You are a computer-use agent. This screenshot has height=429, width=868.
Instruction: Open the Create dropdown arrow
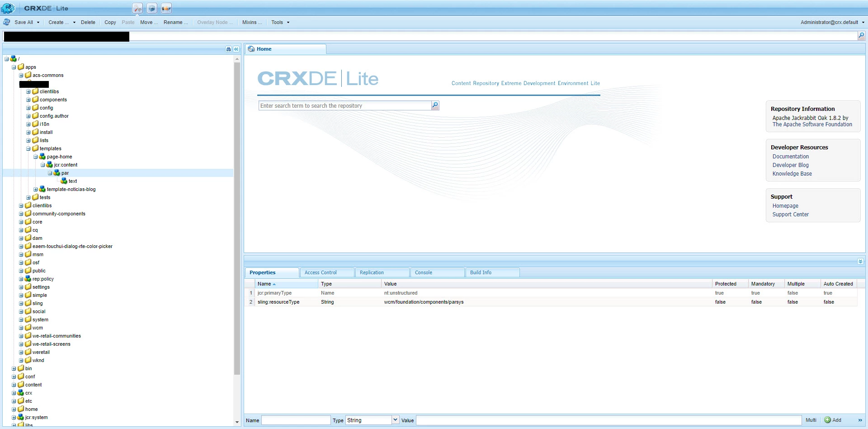pos(74,22)
